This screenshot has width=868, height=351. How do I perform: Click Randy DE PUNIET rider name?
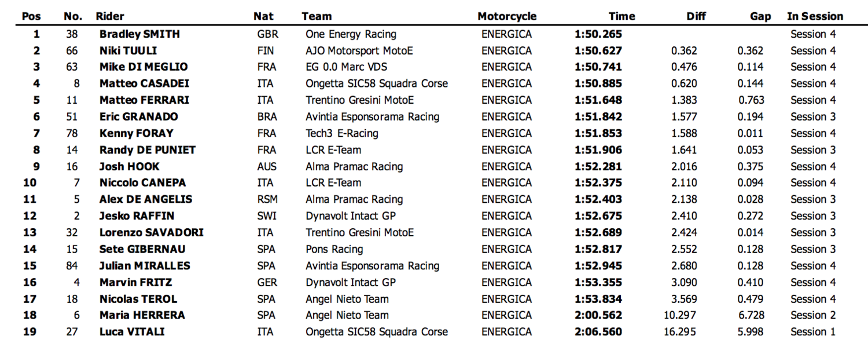pyautogui.click(x=148, y=149)
